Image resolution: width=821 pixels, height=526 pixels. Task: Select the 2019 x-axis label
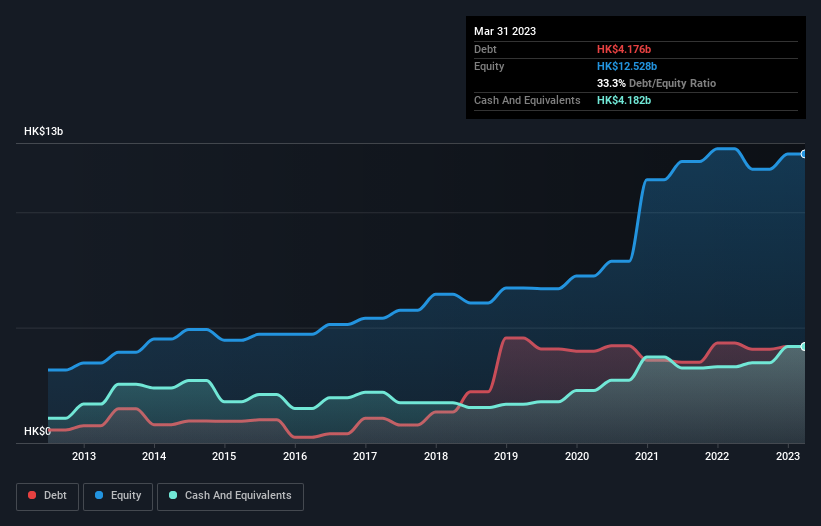(x=506, y=456)
